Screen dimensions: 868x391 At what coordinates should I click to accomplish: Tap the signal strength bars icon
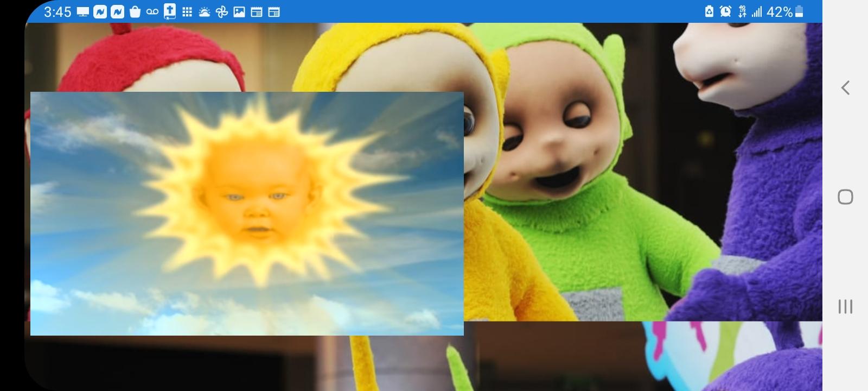(x=757, y=12)
